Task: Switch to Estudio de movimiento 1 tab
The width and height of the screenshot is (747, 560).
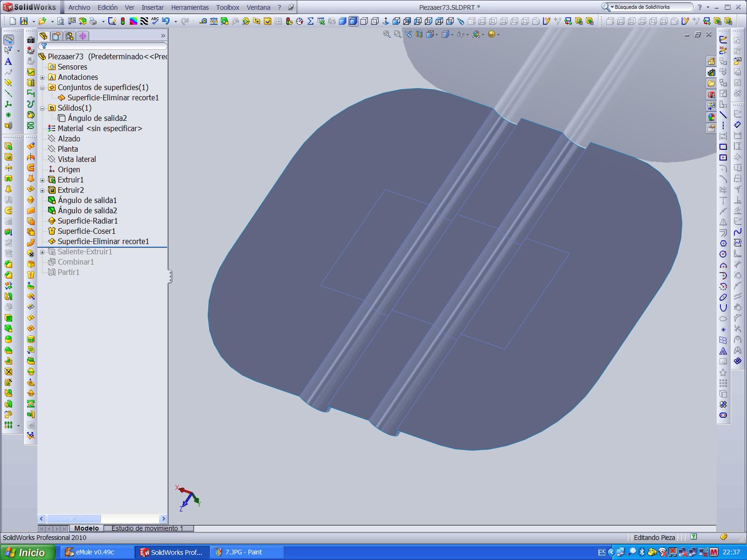Action: coord(147,528)
